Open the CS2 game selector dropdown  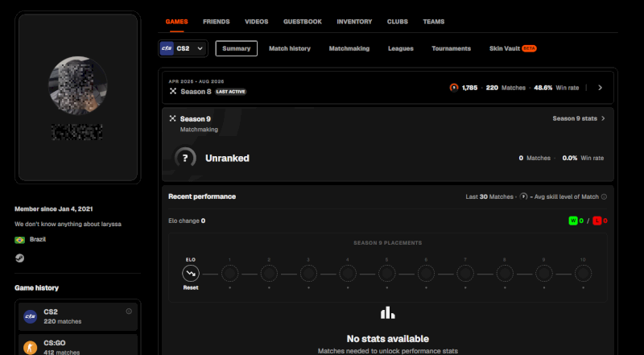[x=184, y=48]
